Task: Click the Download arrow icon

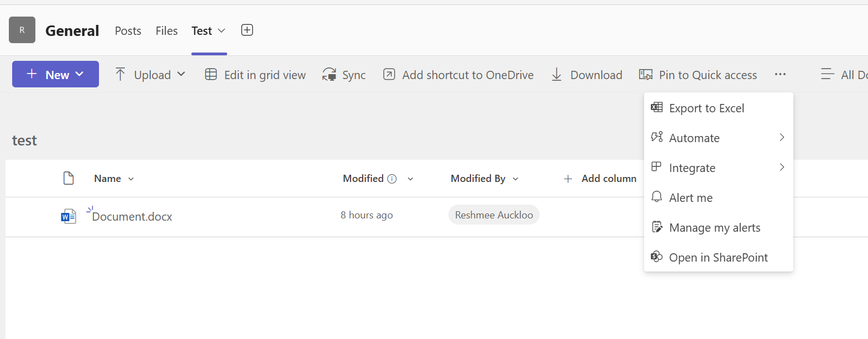Action: (557, 74)
